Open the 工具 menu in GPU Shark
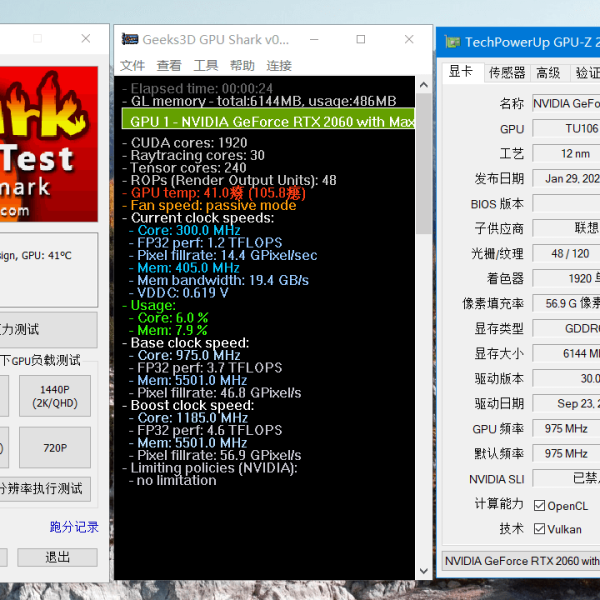The height and width of the screenshot is (600, 600). click(x=205, y=65)
